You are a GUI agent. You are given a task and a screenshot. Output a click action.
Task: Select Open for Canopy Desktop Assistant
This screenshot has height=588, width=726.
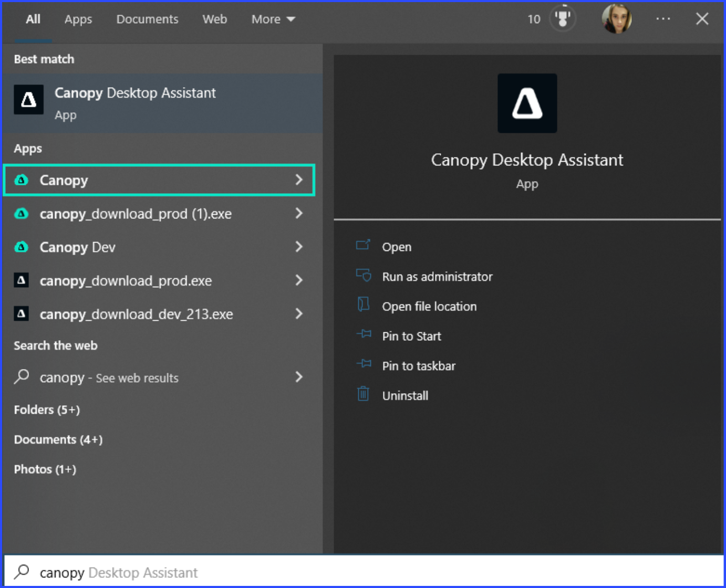(397, 247)
